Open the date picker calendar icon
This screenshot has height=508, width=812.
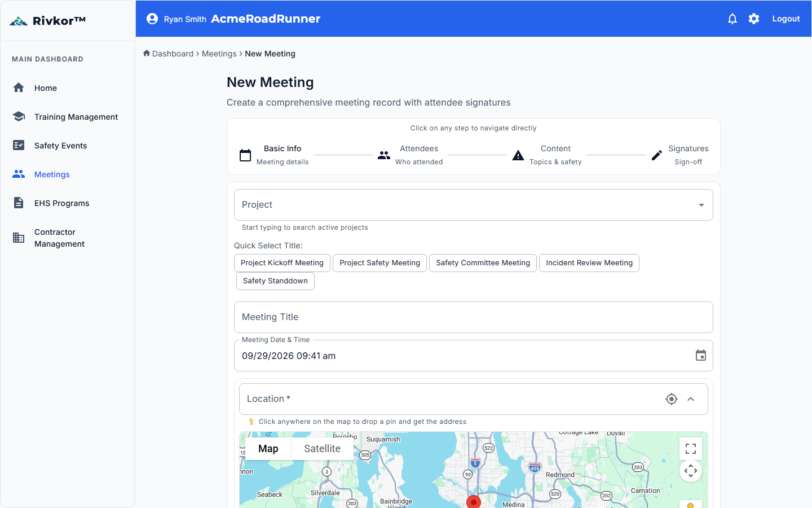pos(701,355)
